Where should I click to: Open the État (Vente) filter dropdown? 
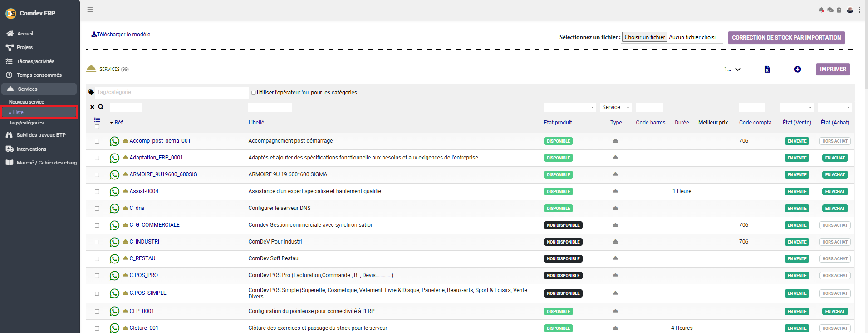click(797, 107)
